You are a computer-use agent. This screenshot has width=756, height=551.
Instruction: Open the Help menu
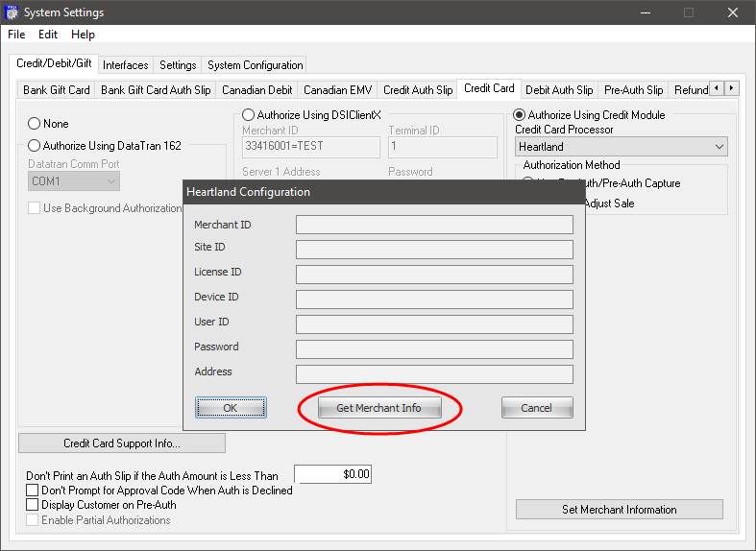click(83, 35)
